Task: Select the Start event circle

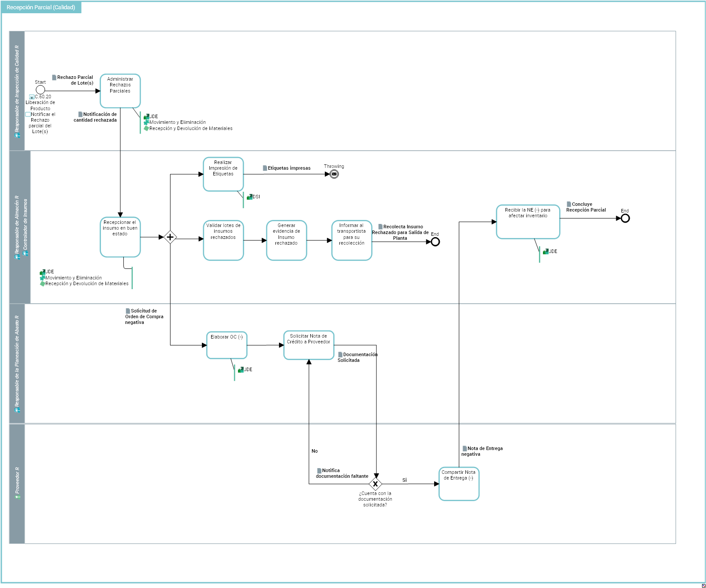Action: (x=40, y=90)
